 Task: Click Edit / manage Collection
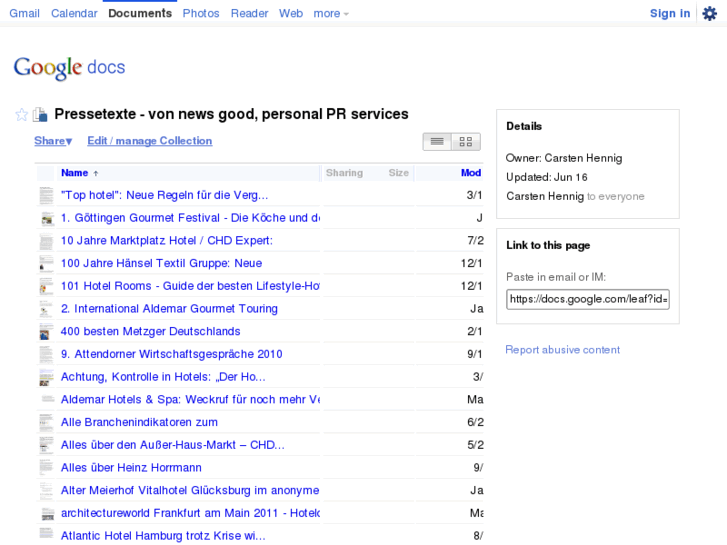point(150,141)
